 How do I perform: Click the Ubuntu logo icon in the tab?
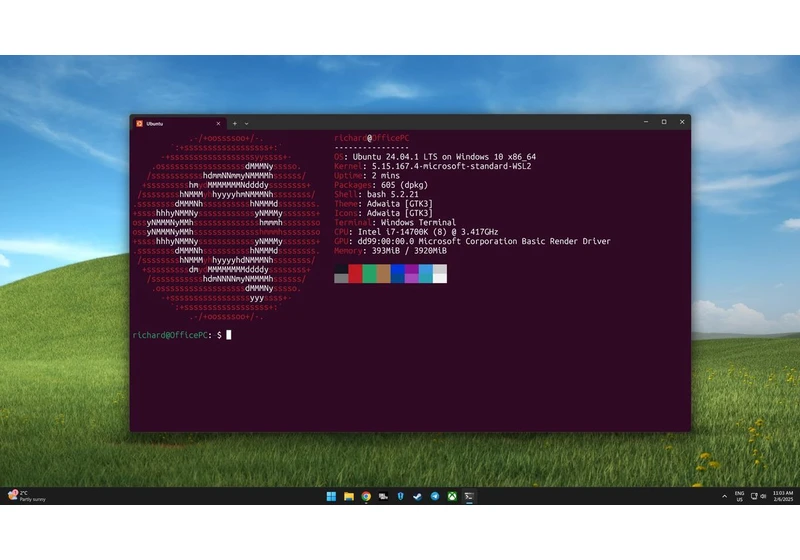click(139, 123)
